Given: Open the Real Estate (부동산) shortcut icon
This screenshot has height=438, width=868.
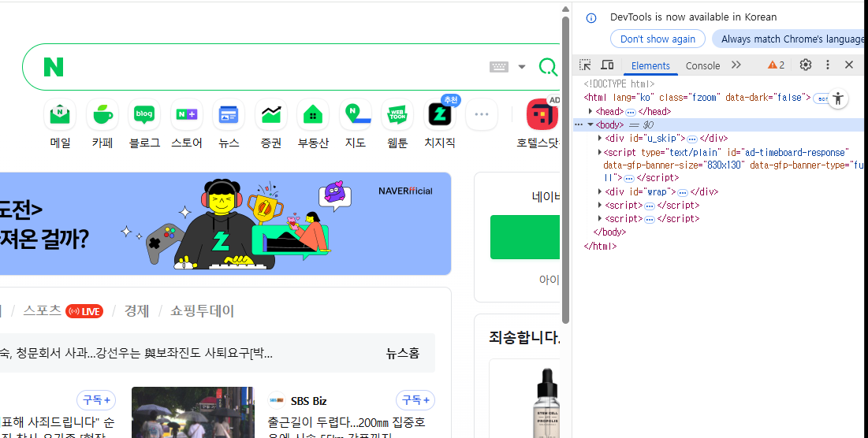Looking at the screenshot, I should point(313,114).
